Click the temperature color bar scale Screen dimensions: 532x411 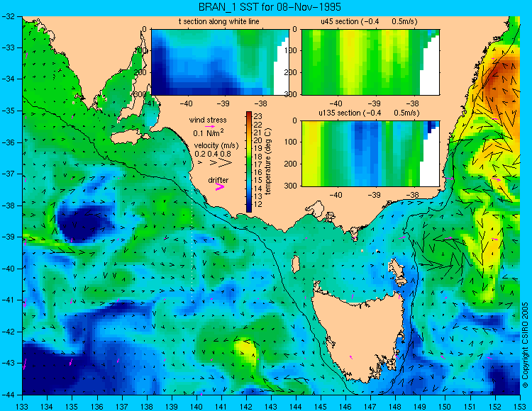tap(249, 162)
